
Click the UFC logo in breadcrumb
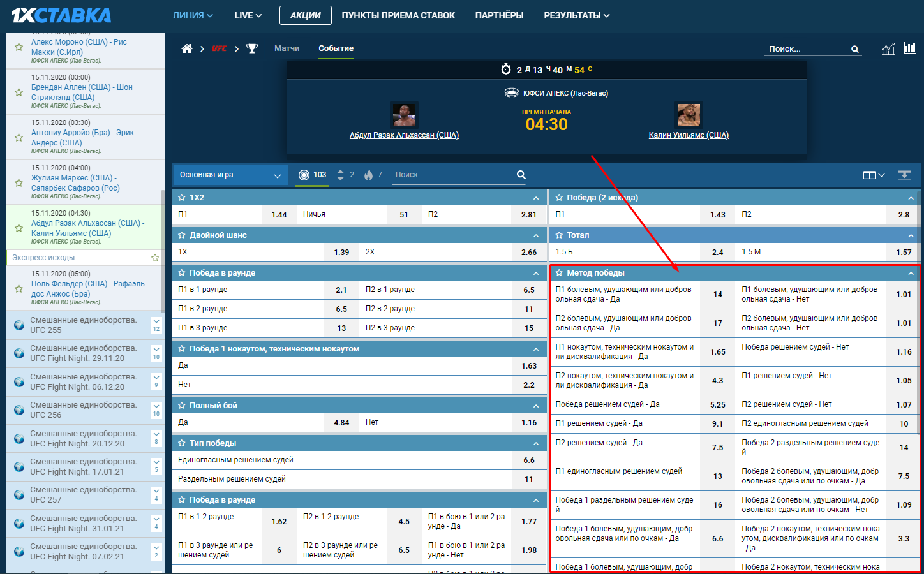pyautogui.click(x=219, y=48)
